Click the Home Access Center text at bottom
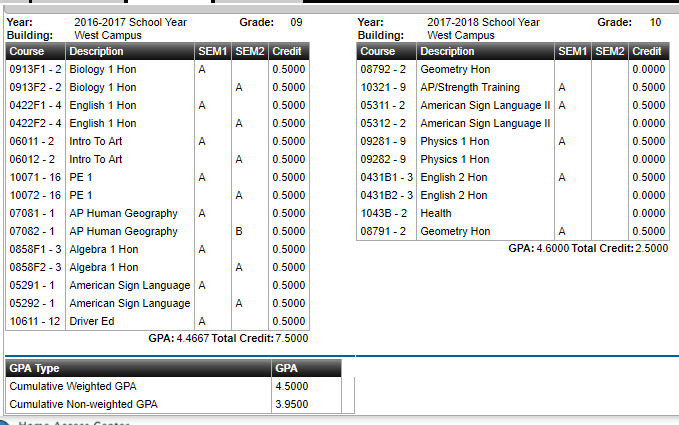Screen dimensions: 679x425 (74, 422)
